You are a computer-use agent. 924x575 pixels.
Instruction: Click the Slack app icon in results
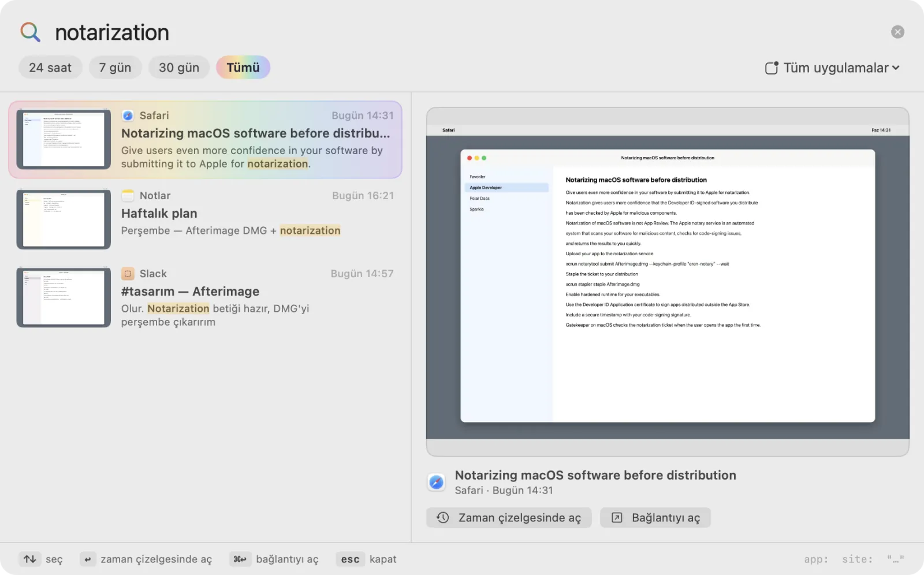[x=128, y=274]
